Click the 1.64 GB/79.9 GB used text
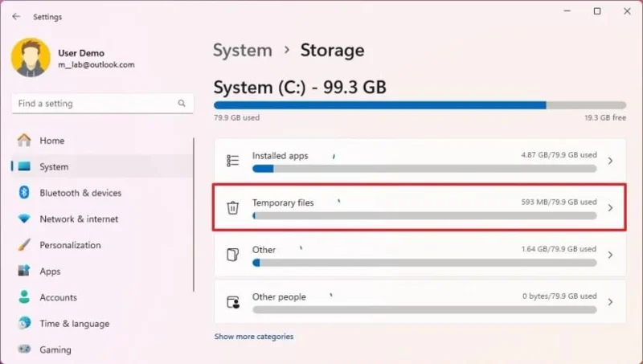Screen dimensions: 643x364 (x=559, y=249)
